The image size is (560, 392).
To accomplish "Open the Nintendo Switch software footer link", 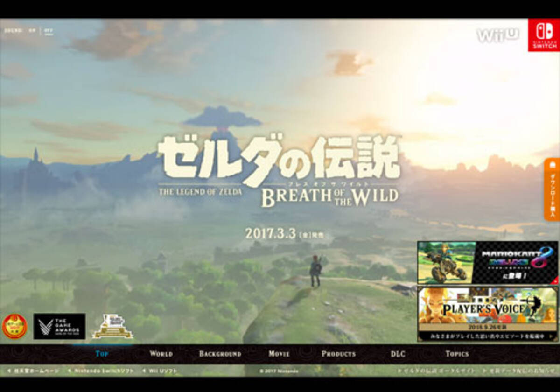I will pyautogui.click(x=101, y=371).
